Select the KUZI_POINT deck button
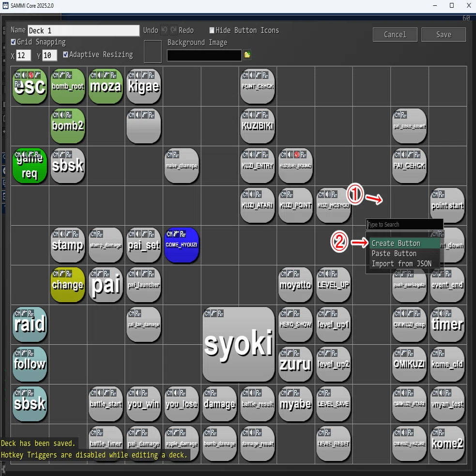This screenshot has height=476, width=476. (x=295, y=205)
